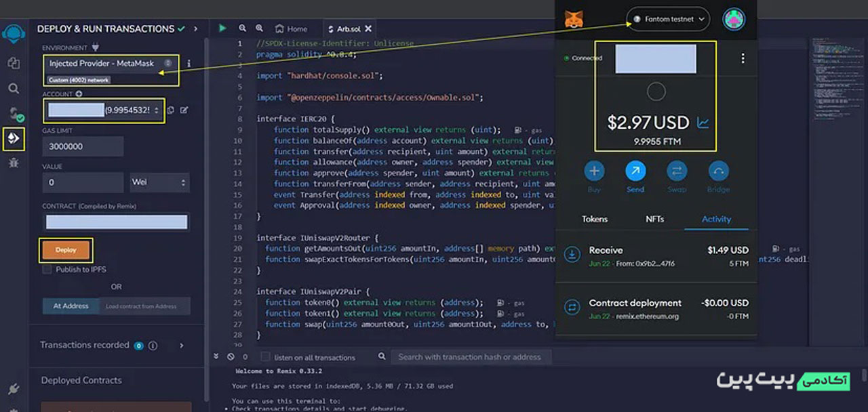Open the MetaMask account avatar

coord(734,19)
